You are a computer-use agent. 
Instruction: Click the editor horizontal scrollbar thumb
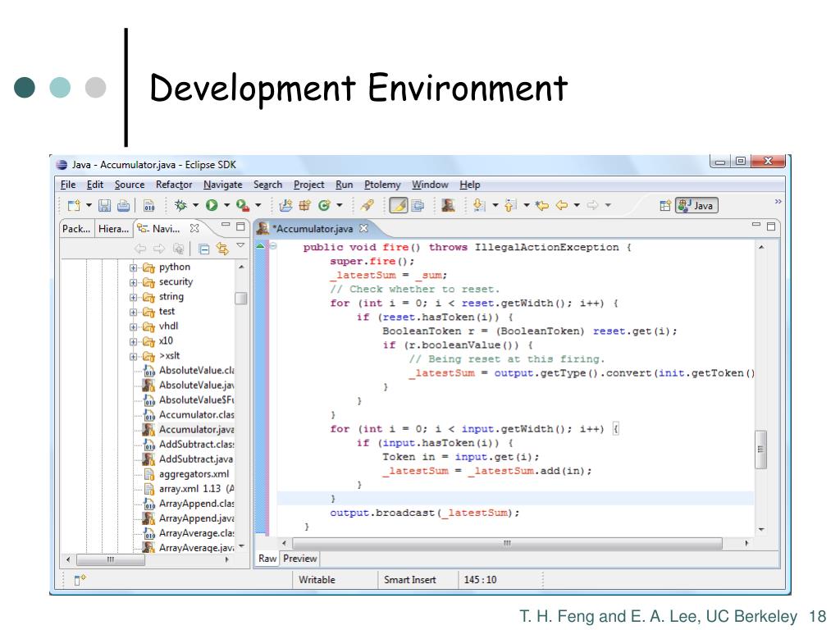(506, 543)
